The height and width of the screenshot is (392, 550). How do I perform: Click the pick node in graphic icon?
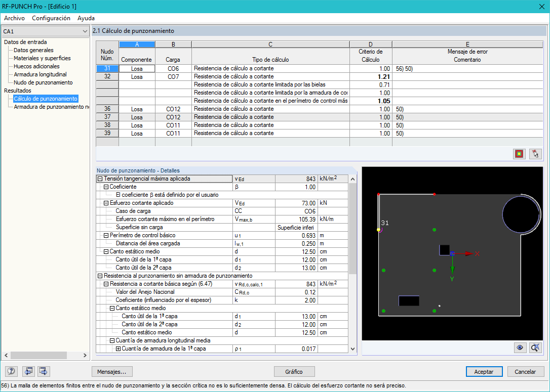(x=535, y=154)
